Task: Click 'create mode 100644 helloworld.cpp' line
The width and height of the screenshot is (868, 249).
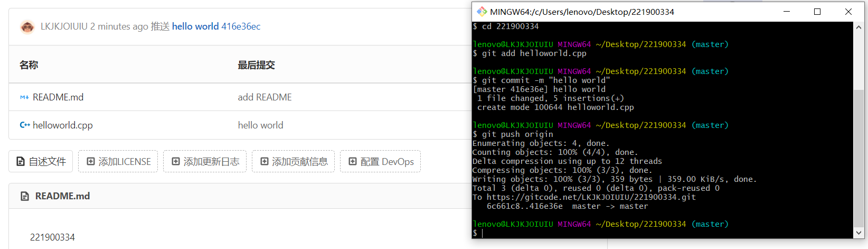Action: (x=555, y=107)
